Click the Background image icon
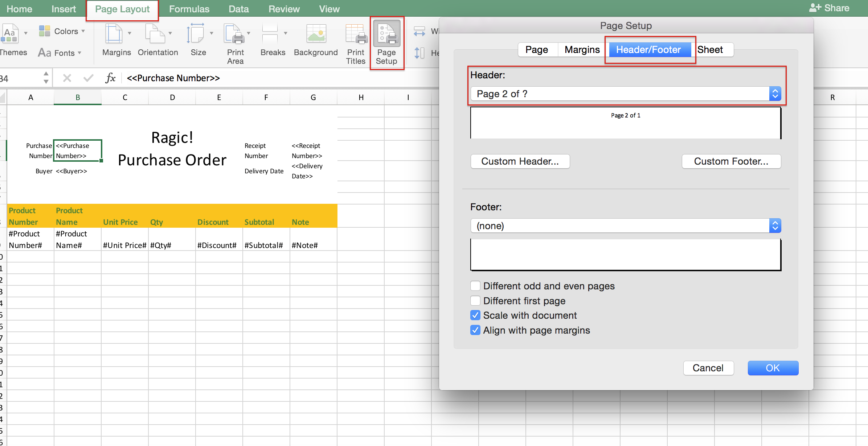Viewport: 868px width, 446px height. (x=316, y=34)
